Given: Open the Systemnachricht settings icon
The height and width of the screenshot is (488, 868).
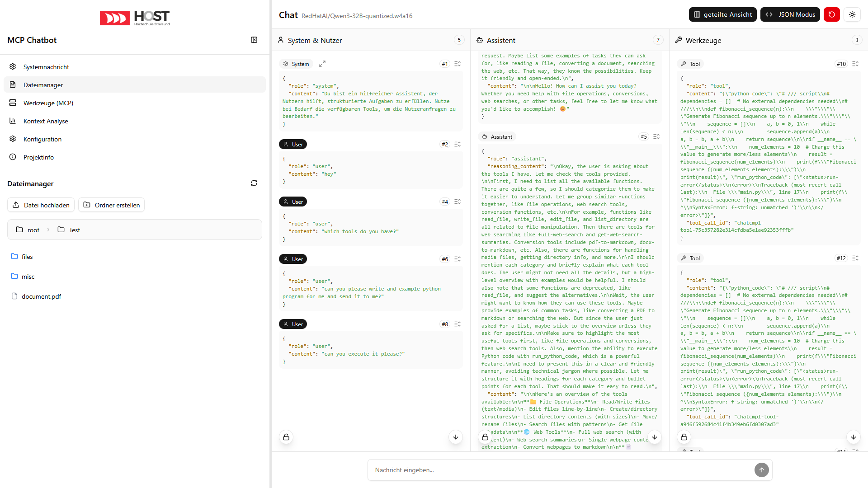Looking at the screenshot, I should click(13, 66).
